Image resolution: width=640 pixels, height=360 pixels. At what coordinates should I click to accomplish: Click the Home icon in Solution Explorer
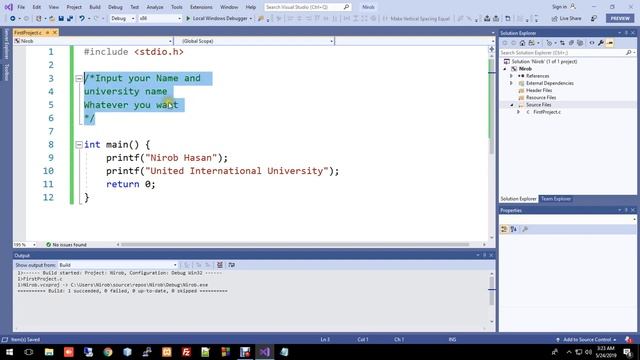pyautogui.click(x=522, y=43)
